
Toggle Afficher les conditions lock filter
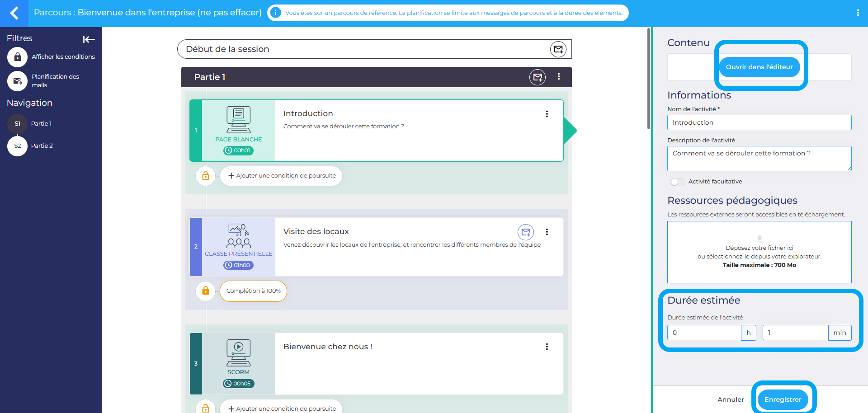point(18,57)
